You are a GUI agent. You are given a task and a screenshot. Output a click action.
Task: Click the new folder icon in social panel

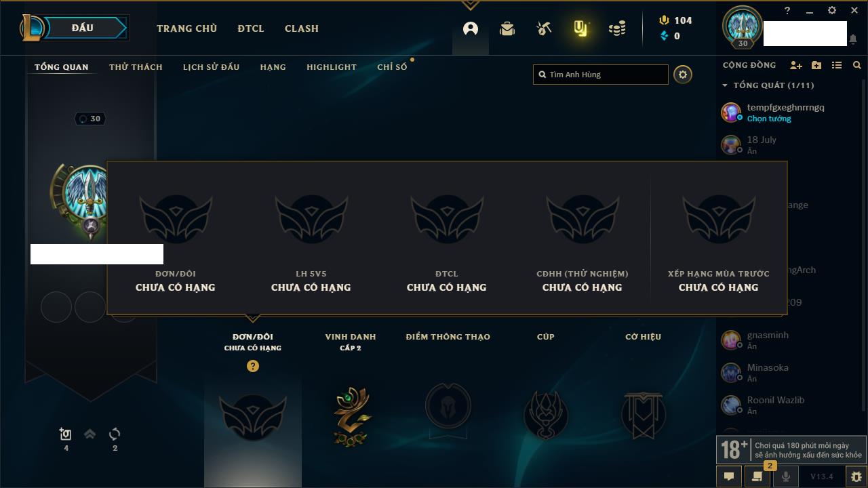(816, 65)
